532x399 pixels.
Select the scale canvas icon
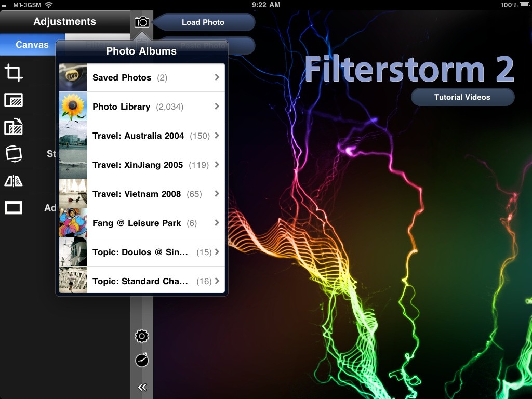point(14,100)
